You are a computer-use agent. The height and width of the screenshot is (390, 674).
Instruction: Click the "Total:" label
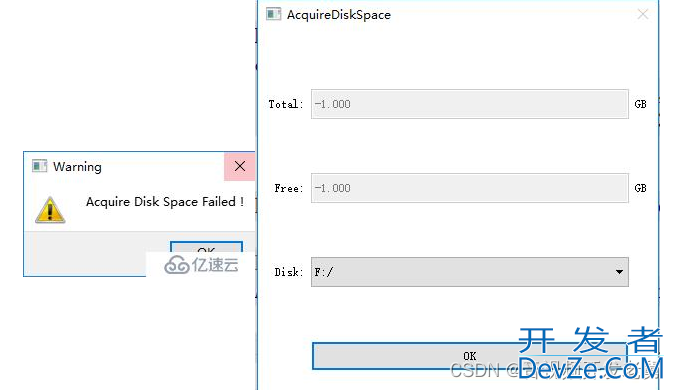[x=286, y=104]
